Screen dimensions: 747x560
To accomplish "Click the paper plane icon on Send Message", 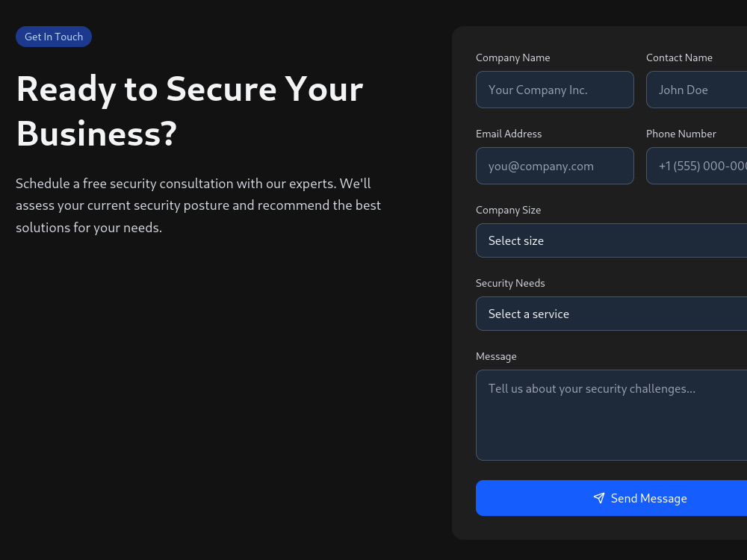I will pyautogui.click(x=599, y=498).
